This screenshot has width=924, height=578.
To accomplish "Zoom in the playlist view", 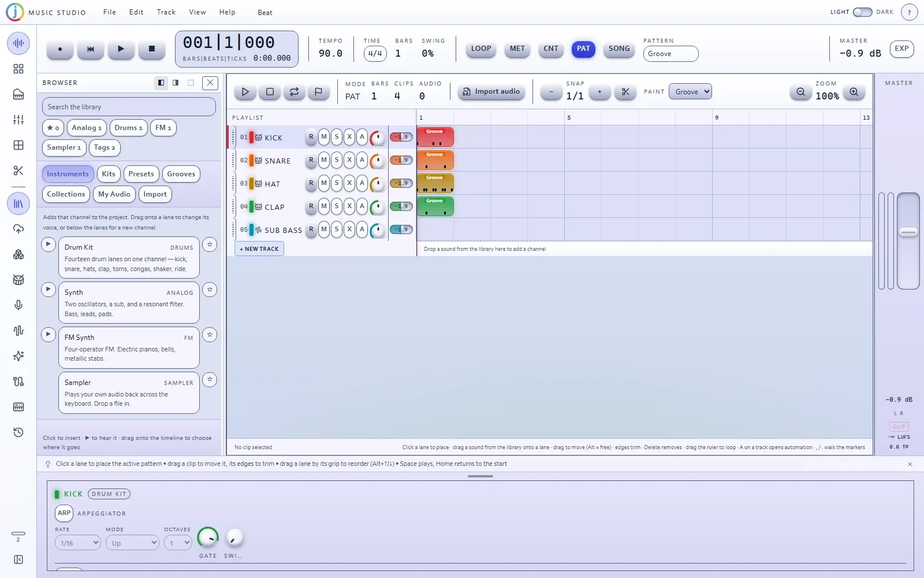I will pyautogui.click(x=854, y=91).
